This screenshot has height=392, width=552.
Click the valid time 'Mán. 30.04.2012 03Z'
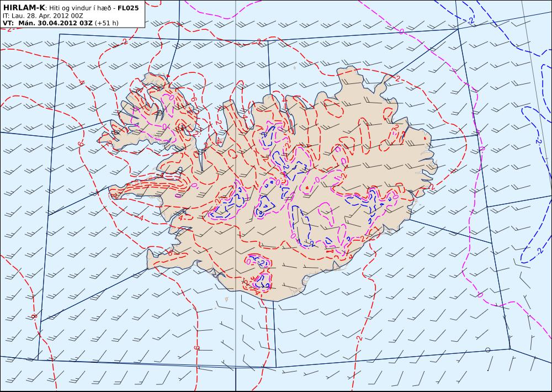tap(55, 23)
